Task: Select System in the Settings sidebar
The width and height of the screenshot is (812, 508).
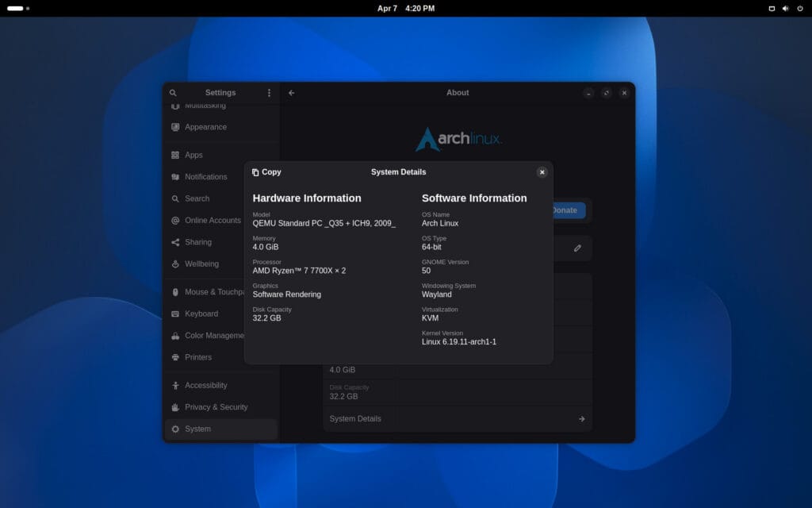Action: (x=175, y=429)
